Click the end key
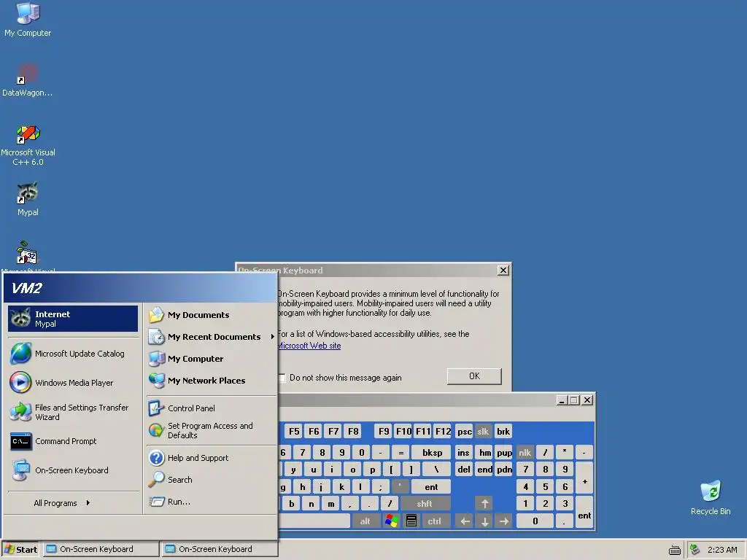The height and width of the screenshot is (560, 747). point(485,470)
